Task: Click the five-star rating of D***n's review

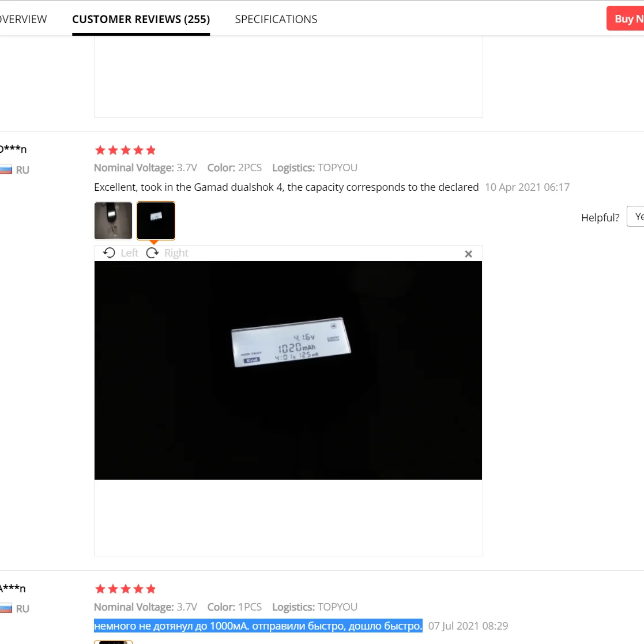Action: 125,150
